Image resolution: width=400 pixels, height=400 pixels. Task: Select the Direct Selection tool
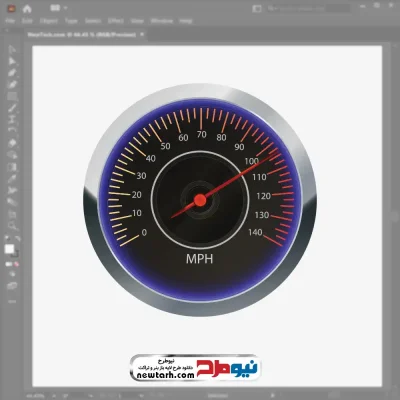(x=12, y=61)
